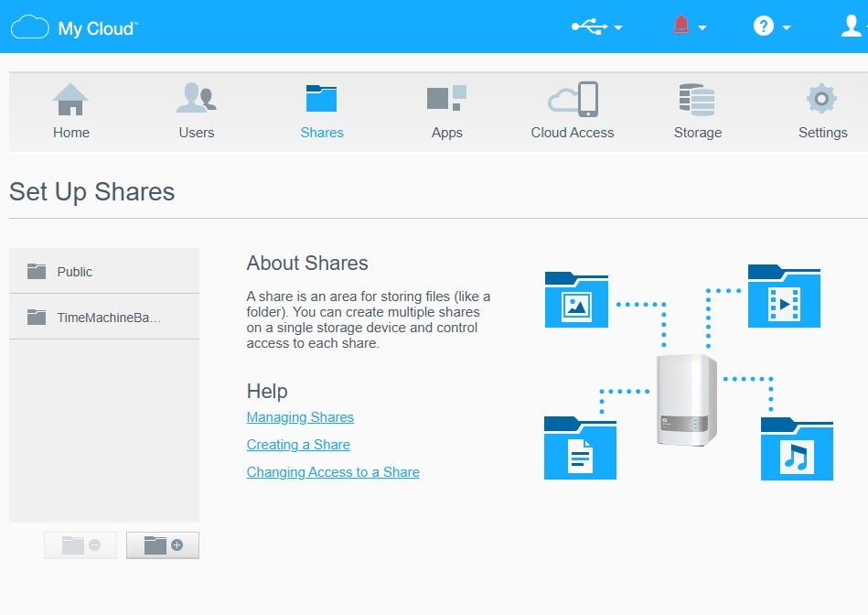Click the Set Up Shares heading
Viewport: 868px width, 615px height.
pyautogui.click(x=91, y=191)
